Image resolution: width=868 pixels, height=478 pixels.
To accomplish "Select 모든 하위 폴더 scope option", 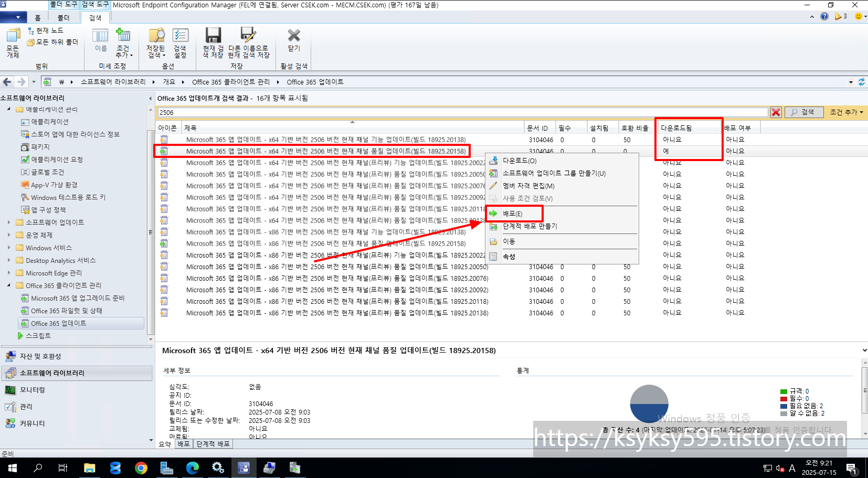I will click(x=52, y=42).
